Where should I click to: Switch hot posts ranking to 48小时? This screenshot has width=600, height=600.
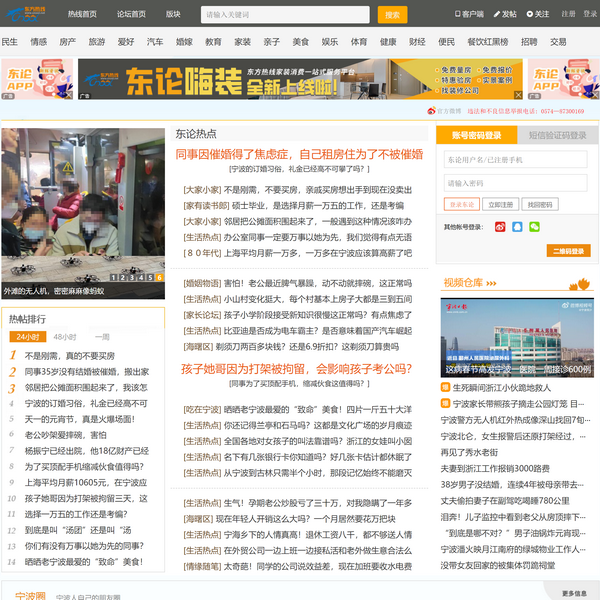(65, 337)
